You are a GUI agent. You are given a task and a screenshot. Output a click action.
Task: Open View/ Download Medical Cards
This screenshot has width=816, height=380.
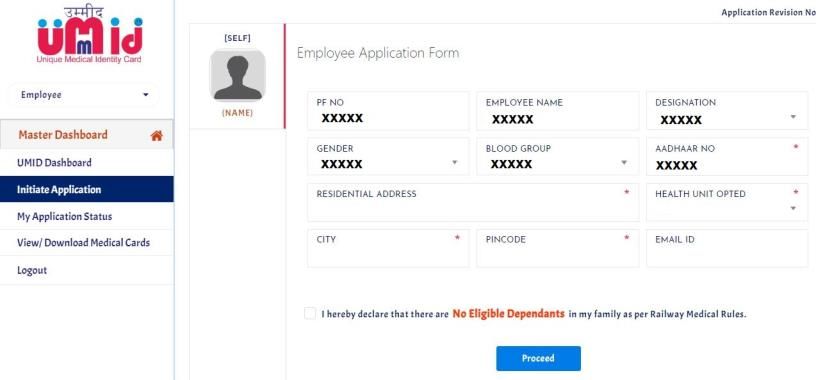click(x=86, y=243)
